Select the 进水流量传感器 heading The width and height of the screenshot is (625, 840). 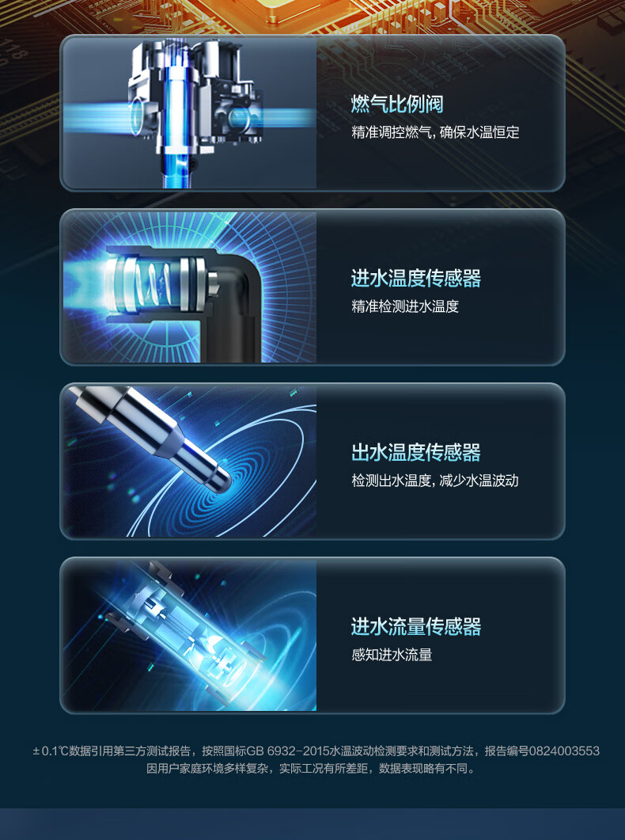416,626
